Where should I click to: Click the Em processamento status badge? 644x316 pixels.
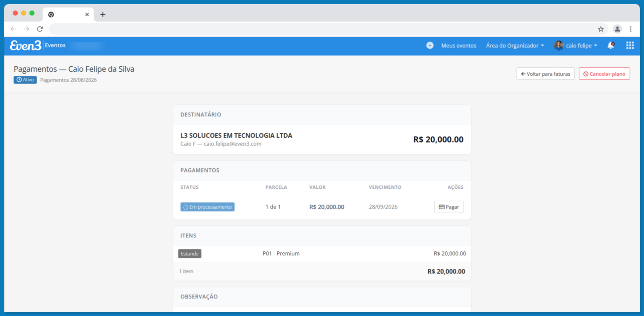[x=207, y=207]
